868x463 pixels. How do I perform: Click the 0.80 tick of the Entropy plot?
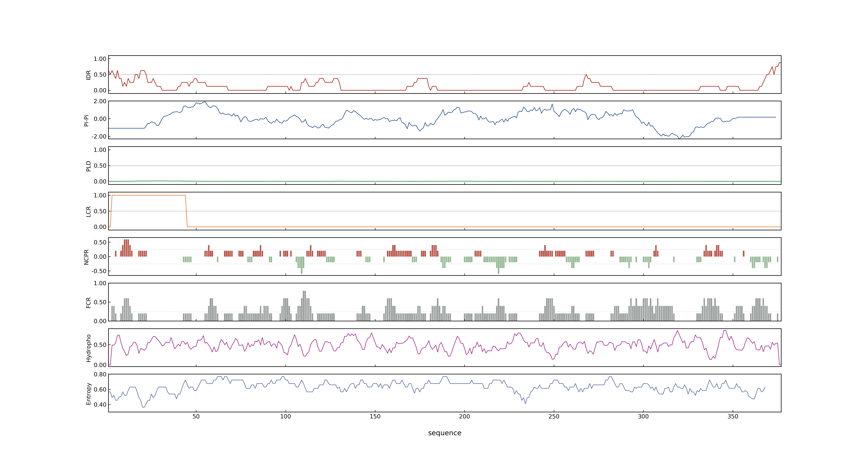100,374
